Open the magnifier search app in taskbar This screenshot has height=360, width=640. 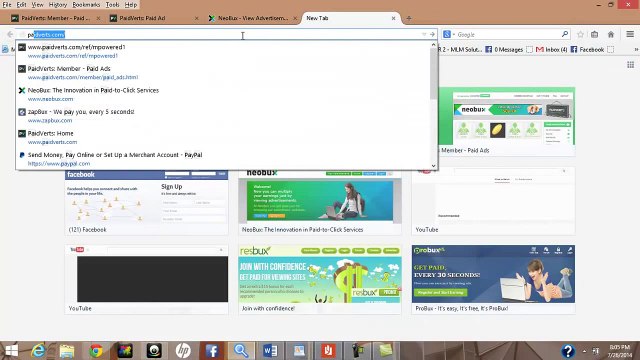[x=241, y=351]
